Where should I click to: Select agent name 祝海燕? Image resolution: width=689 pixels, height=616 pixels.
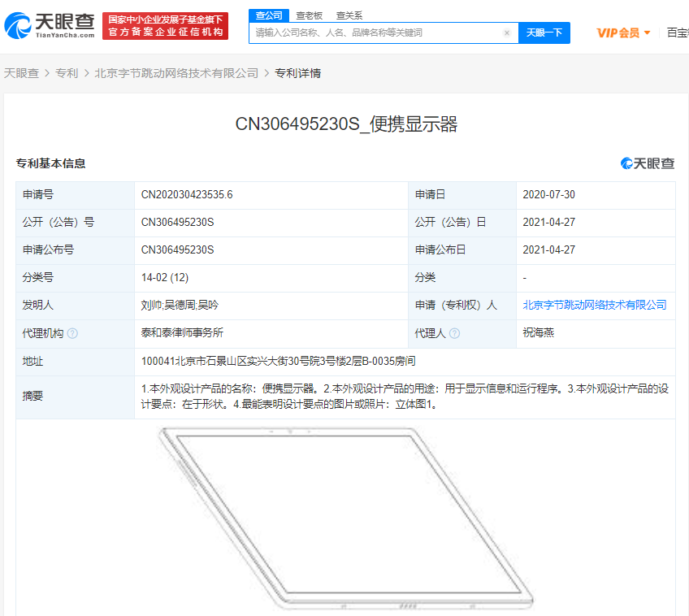click(538, 332)
